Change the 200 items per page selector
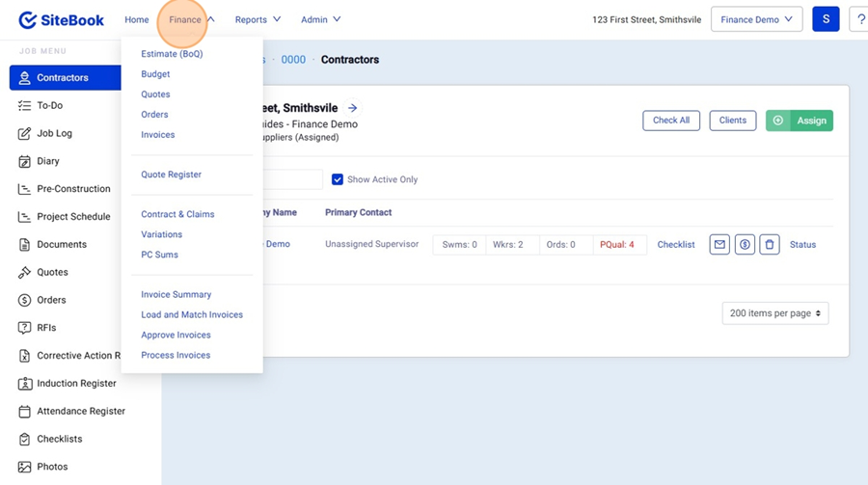This screenshot has width=868, height=485. pos(774,313)
